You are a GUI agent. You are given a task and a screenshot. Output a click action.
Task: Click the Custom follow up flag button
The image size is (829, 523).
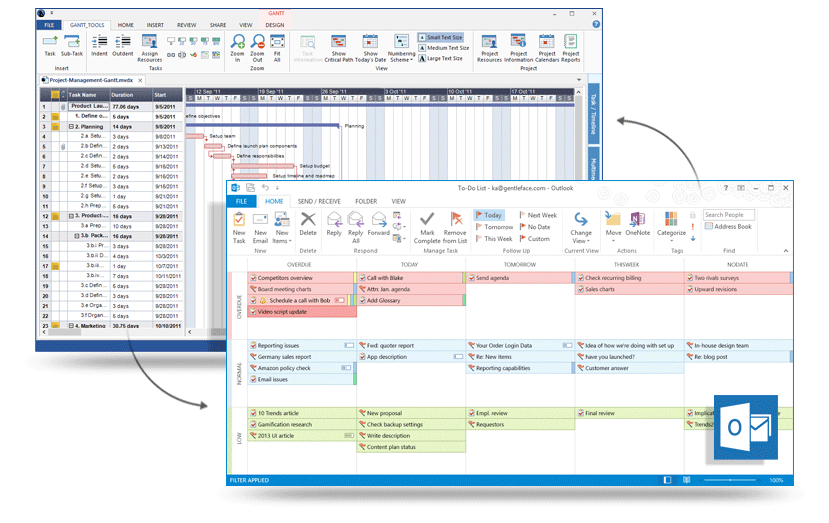(x=535, y=239)
